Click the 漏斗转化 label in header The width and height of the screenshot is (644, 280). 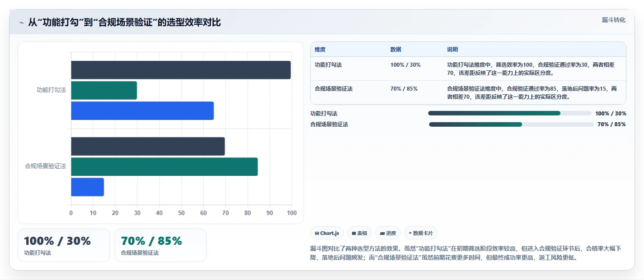tap(613, 20)
